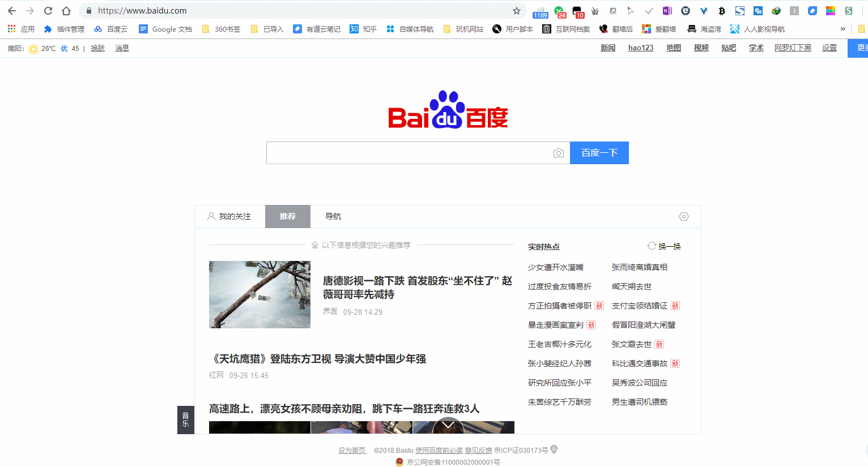Viewport: 868px width, 467px height.
Task: Open the 360书签 bookmark folder
Action: 221,29
